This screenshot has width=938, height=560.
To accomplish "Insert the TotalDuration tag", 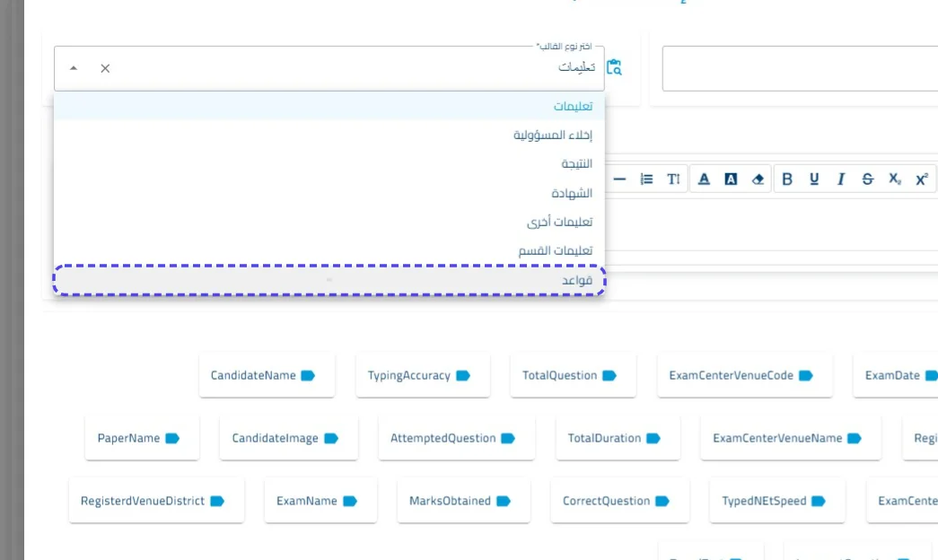I will click(x=618, y=438).
